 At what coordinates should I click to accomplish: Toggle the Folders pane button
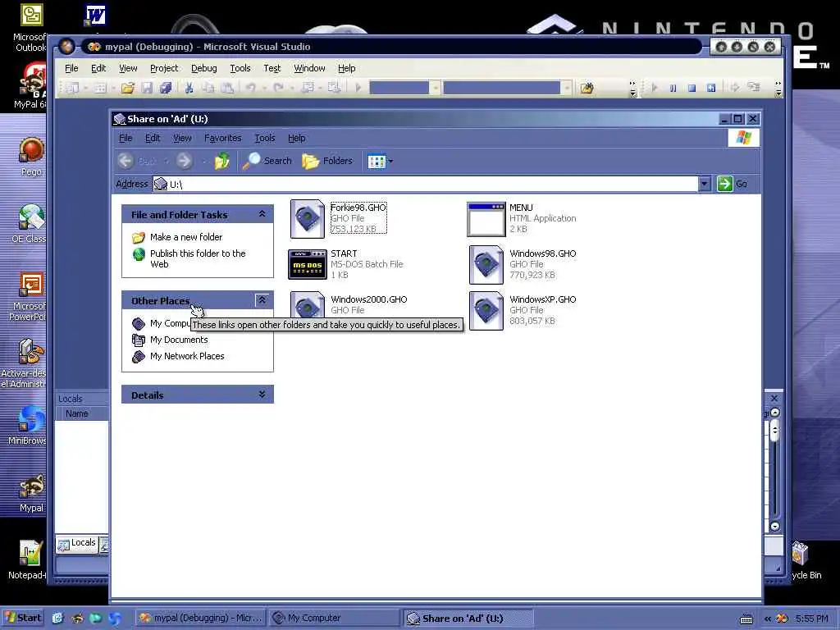click(x=327, y=161)
